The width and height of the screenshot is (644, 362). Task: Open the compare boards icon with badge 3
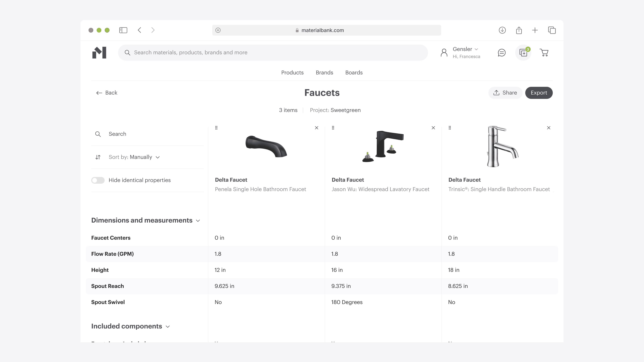(x=523, y=52)
